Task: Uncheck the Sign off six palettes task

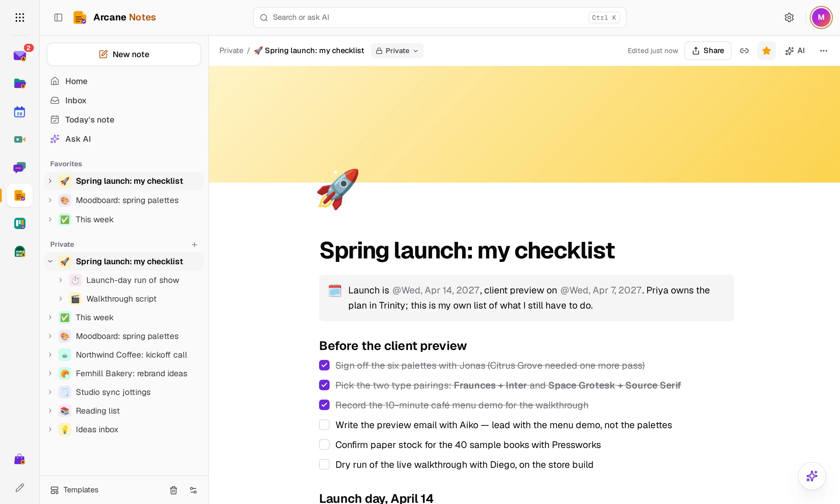Action: [x=324, y=365]
